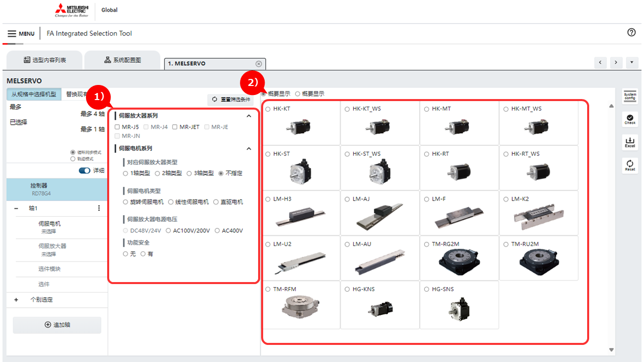This screenshot has height=362, width=644.
Task: Open the 轴1 three-dot options menu
Action: (99, 208)
